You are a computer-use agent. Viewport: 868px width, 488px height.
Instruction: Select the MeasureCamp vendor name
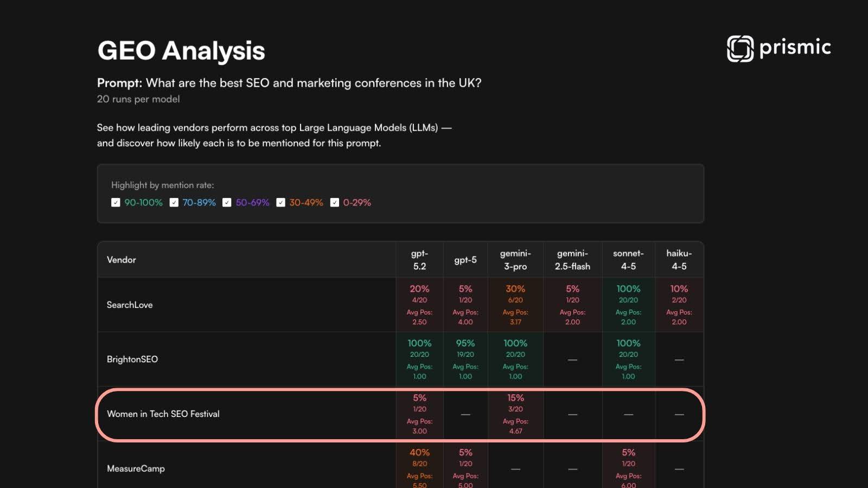(137, 468)
